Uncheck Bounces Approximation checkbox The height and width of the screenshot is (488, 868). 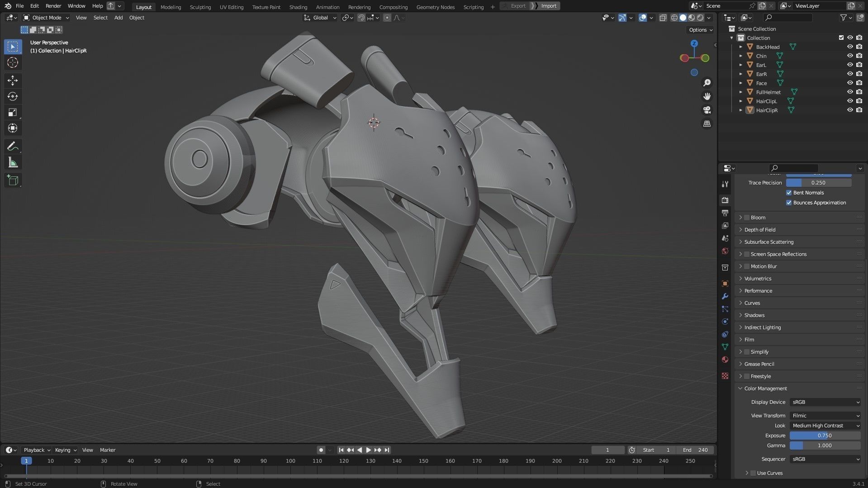pos(789,203)
